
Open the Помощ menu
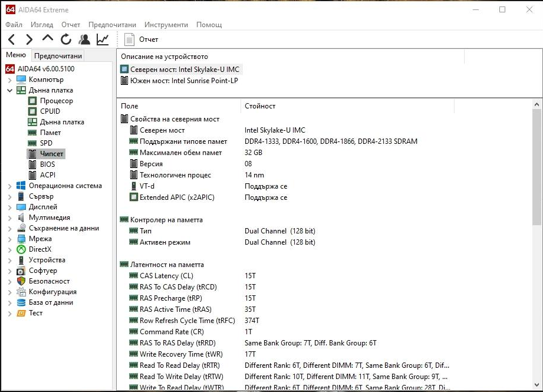(x=209, y=25)
